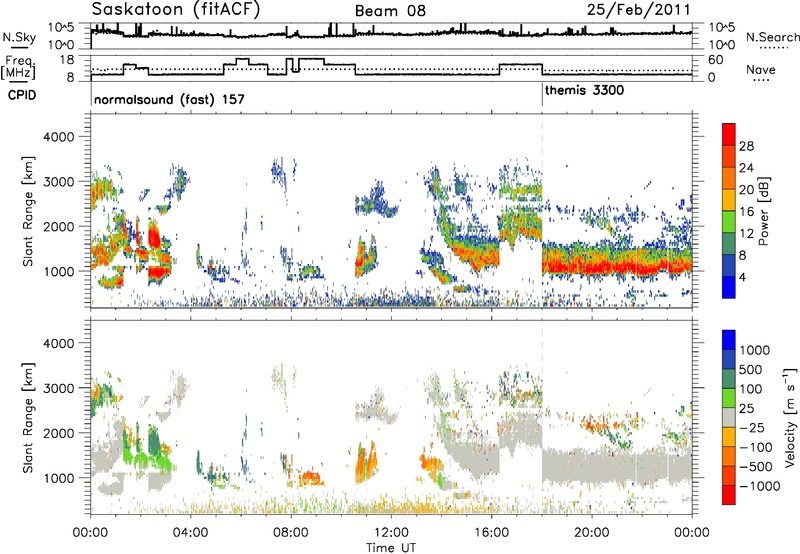Click the Velocity [m s-1] colorbar label
The image size is (800, 554).
(790, 417)
